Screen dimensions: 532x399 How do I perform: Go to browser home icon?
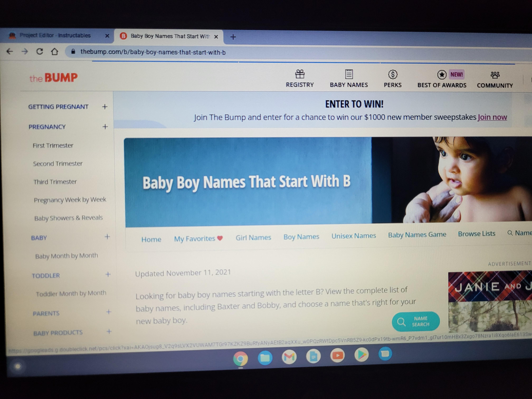[55, 52]
